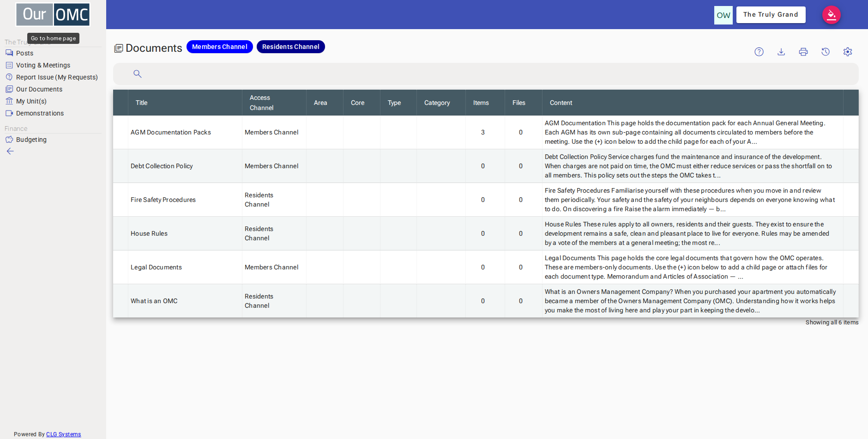This screenshot has width=868, height=439.
Task: Collapse sidebar with the back arrow
Action: point(10,151)
